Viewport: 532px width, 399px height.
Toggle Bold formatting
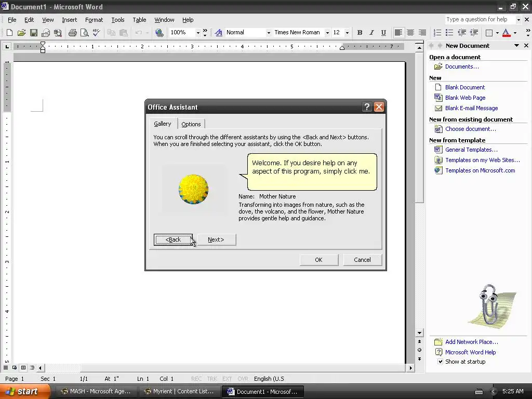360,33
